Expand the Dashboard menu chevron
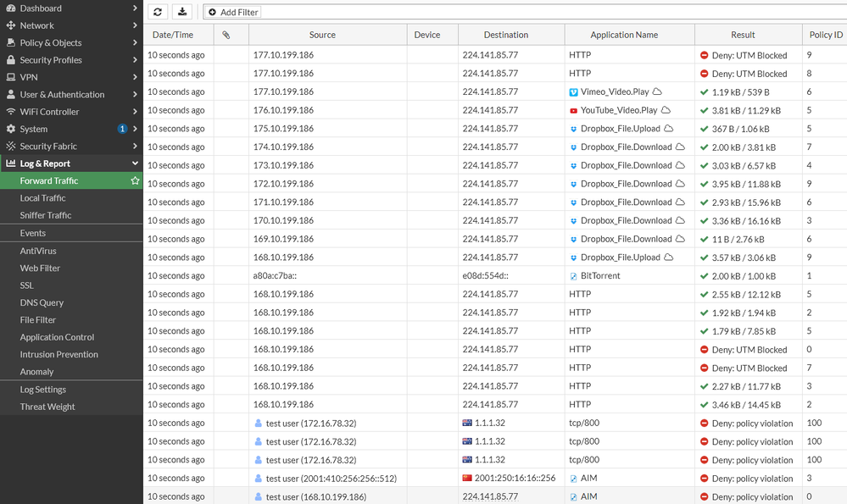This screenshot has width=847, height=504. pos(135,8)
